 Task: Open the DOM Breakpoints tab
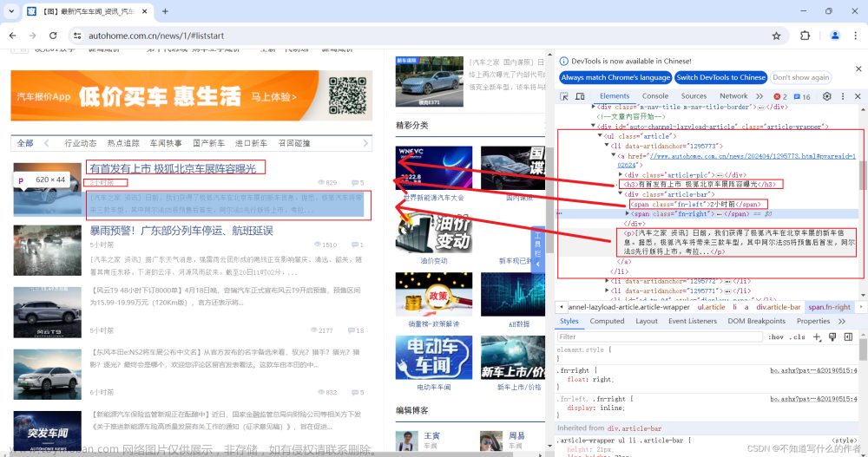coord(756,321)
